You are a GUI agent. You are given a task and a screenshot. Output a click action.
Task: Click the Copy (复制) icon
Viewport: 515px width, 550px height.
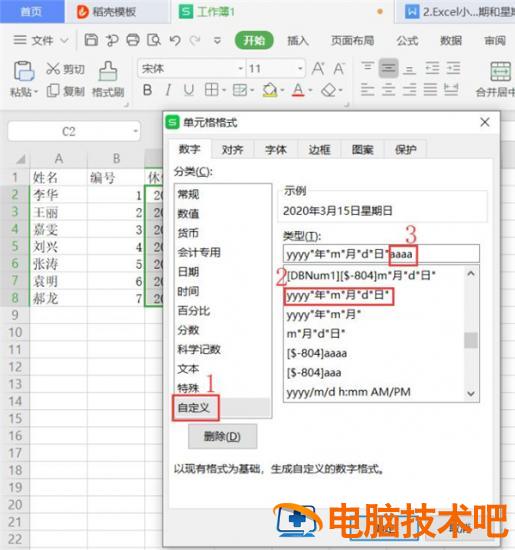click(x=53, y=91)
